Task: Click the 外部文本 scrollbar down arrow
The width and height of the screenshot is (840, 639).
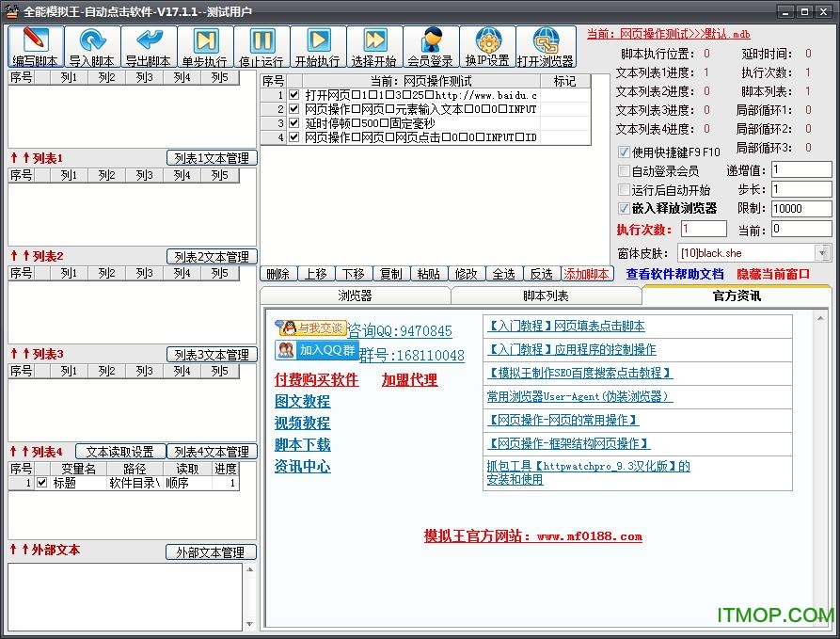Action: pyautogui.click(x=249, y=624)
